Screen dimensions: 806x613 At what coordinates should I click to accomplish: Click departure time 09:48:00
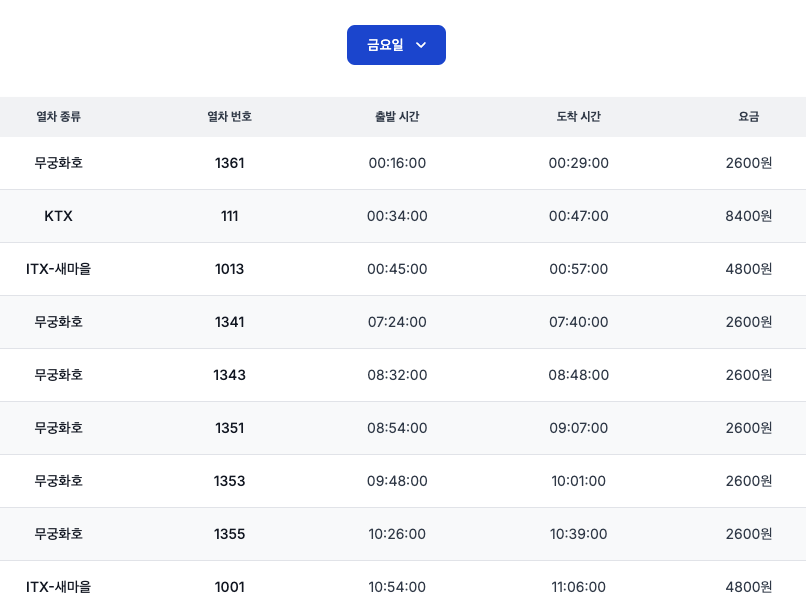coord(397,480)
